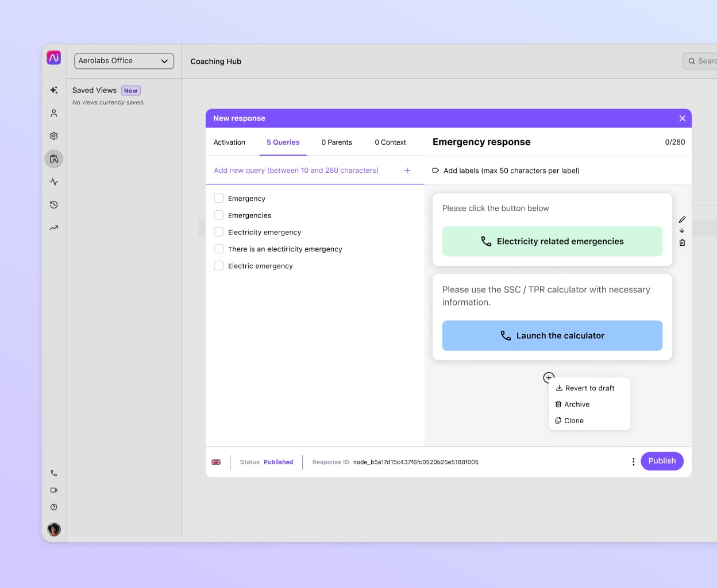Open Settings from the sidebar gear icon
Screen dimensions: 717x588
tap(53, 136)
